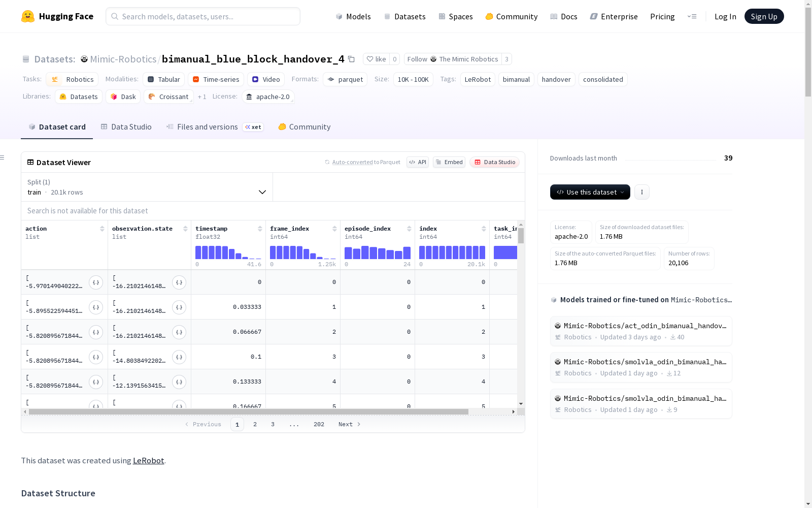
Task: Like this dataset
Action: click(377, 59)
